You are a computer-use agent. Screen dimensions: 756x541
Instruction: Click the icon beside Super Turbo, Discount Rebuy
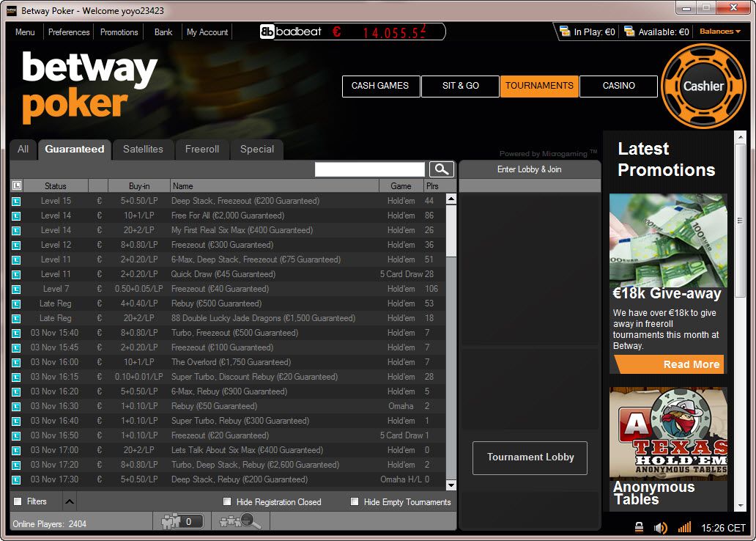point(16,377)
